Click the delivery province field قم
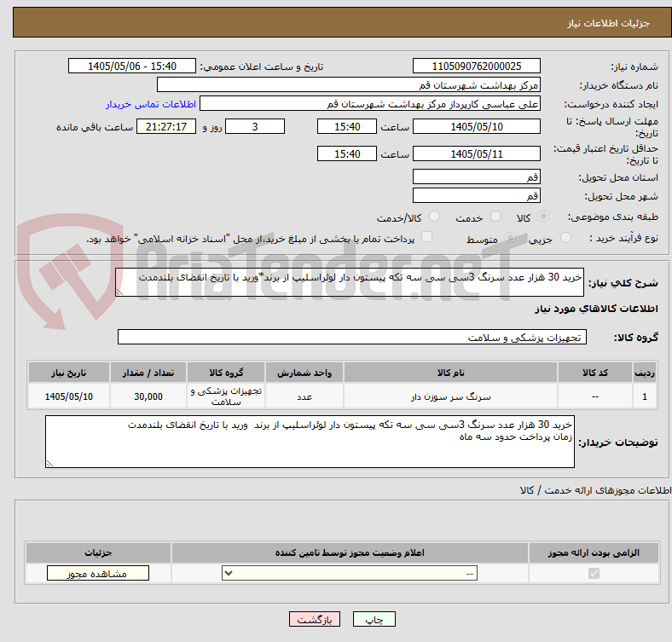Image resolution: width=672 pixels, height=642 pixels. (x=476, y=176)
